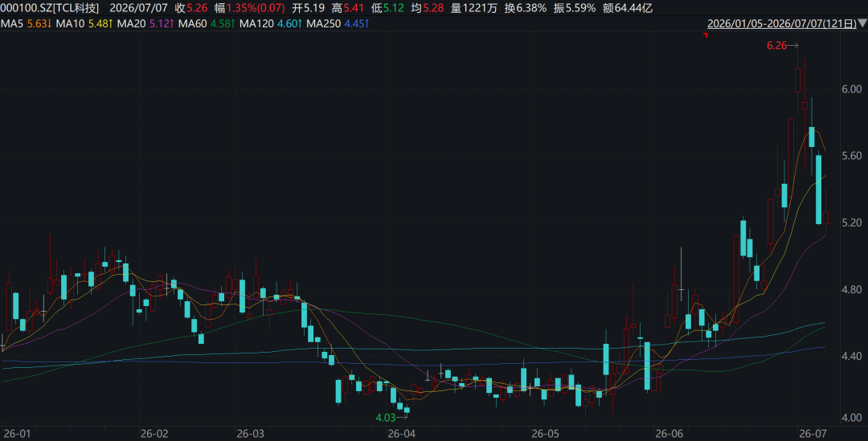This screenshot has height=441, width=868.
Task: Click the MA20 5.12 indicator label
Action: (x=146, y=24)
